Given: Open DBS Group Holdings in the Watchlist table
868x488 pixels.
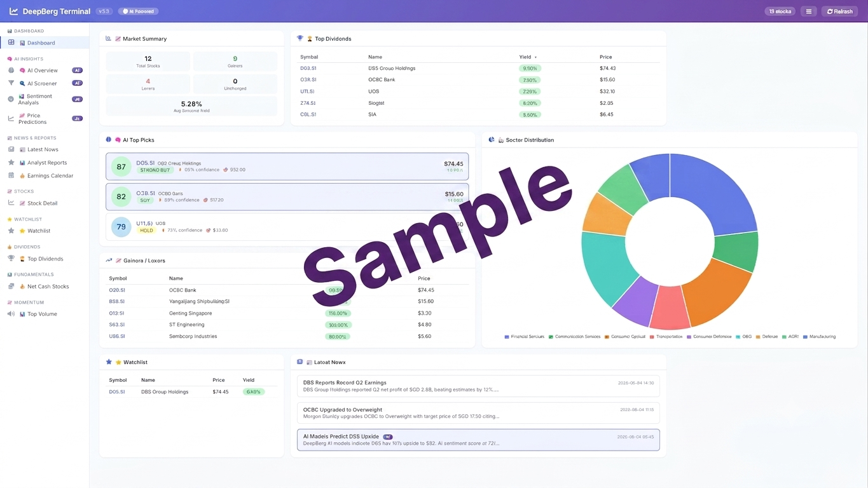Looking at the screenshot, I should pos(191,392).
